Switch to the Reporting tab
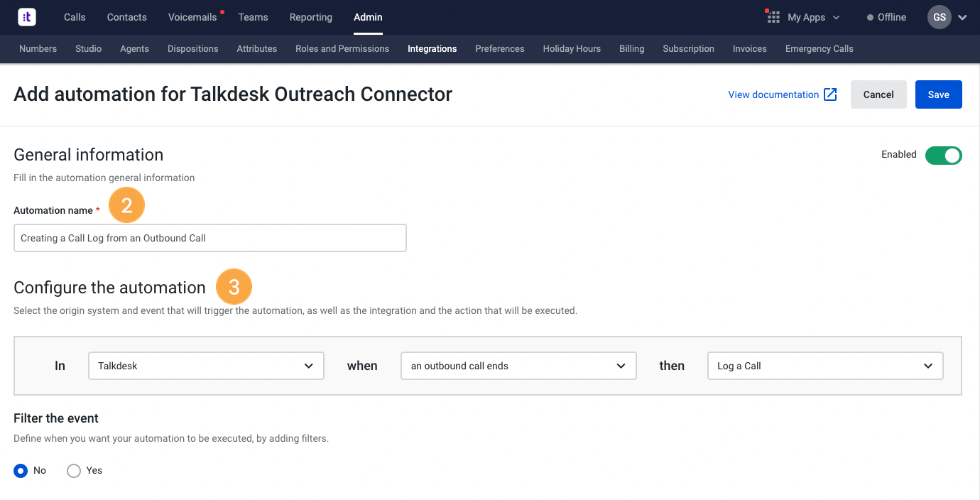The image size is (980, 500). point(311,17)
